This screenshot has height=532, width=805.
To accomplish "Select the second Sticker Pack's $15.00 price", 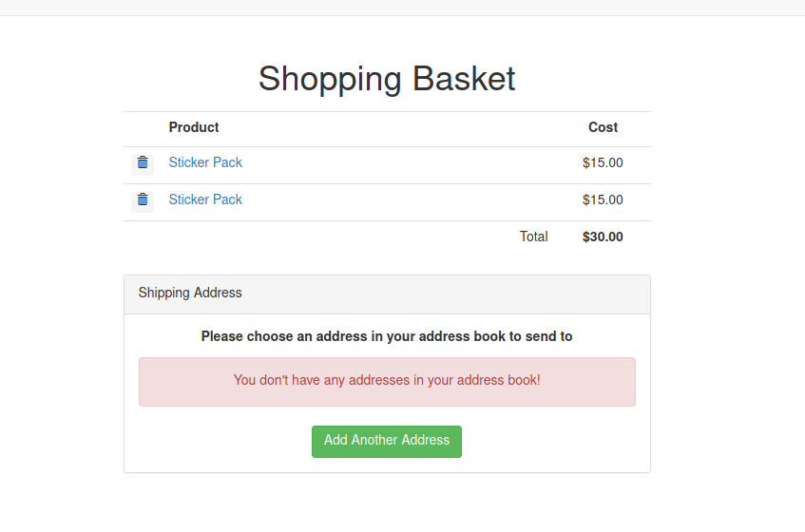I will (603, 200).
